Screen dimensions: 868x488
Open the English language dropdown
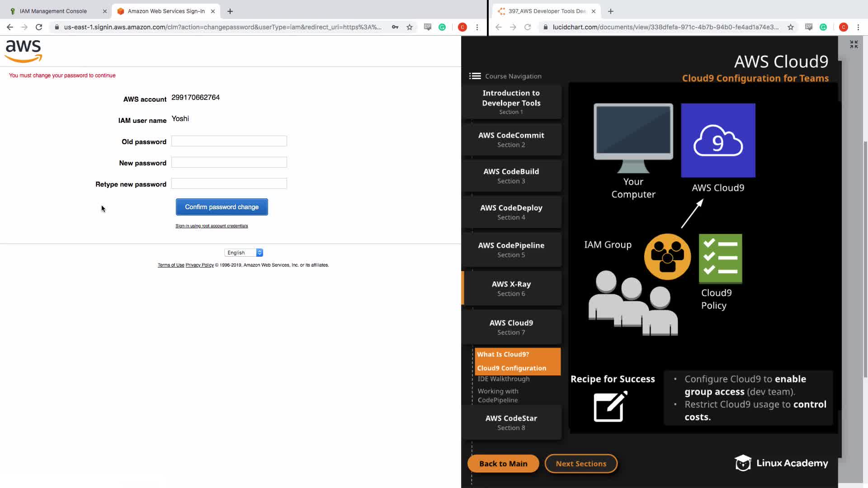click(x=244, y=253)
